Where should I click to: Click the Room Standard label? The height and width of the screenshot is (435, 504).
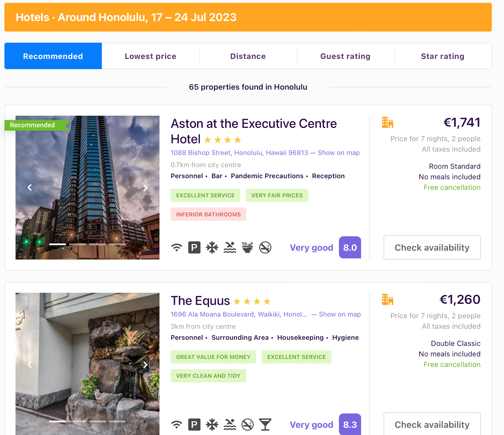click(455, 167)
